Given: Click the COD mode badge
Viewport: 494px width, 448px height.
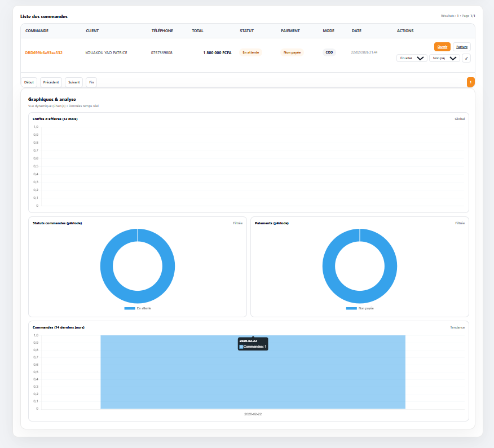Looking at the screenshot, I should [x=329, y=52].
